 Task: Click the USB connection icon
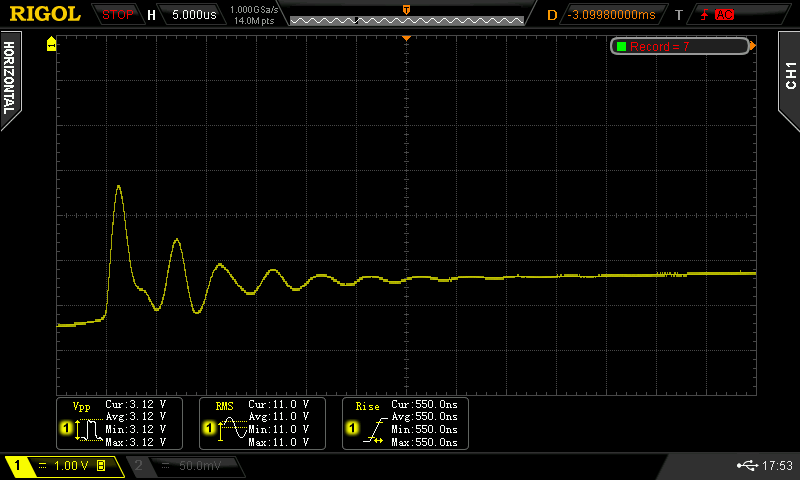point(747,465)
